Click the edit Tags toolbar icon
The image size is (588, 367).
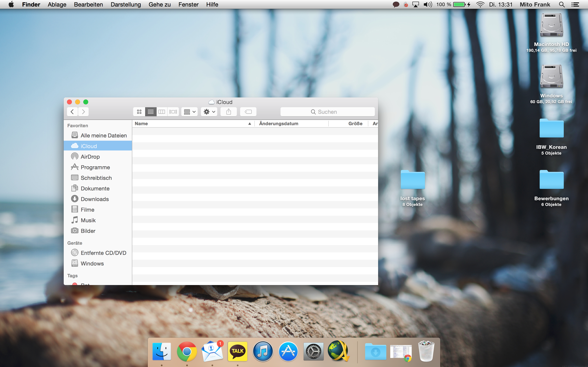click(248, 112)
